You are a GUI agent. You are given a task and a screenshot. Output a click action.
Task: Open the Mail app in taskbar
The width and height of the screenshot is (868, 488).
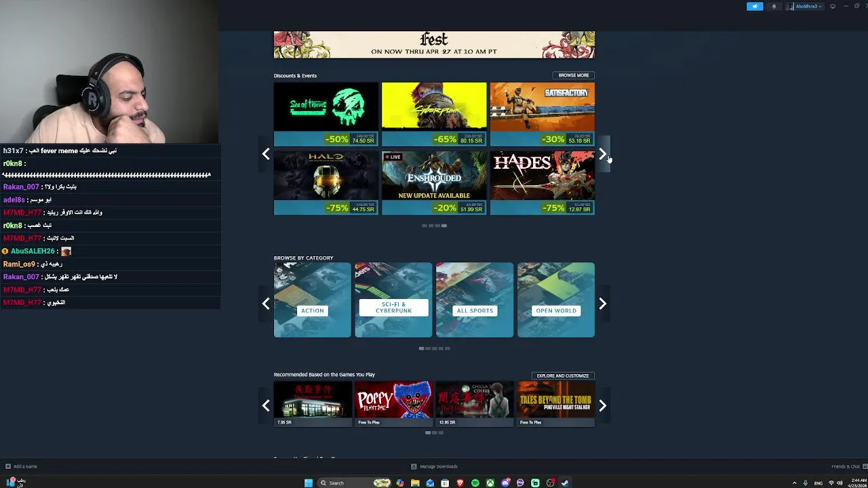(430, 483)
